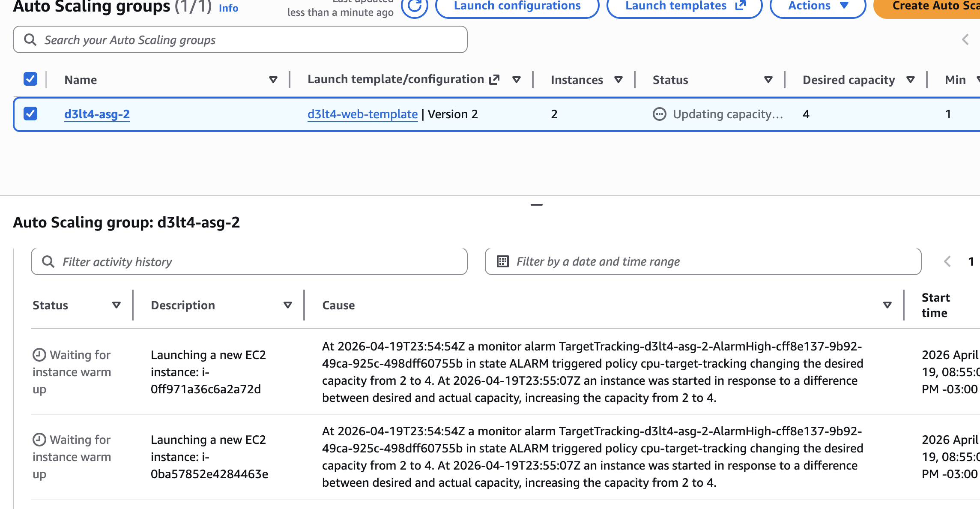Sort by the Status column arrow in groups table
980x509 pixels.
(768, 80)
